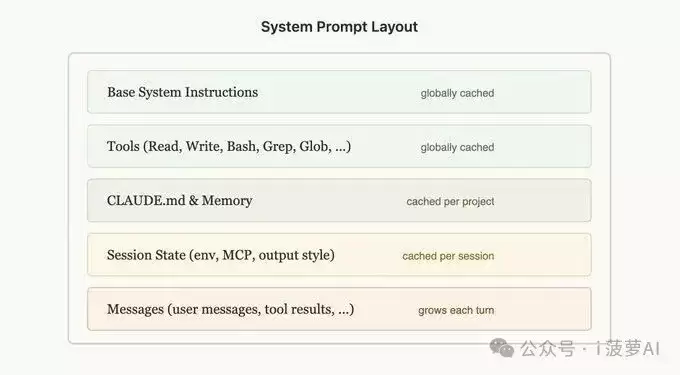Click the grows each turn label
This screenshot has width=680, height=375.
(456, 310)
